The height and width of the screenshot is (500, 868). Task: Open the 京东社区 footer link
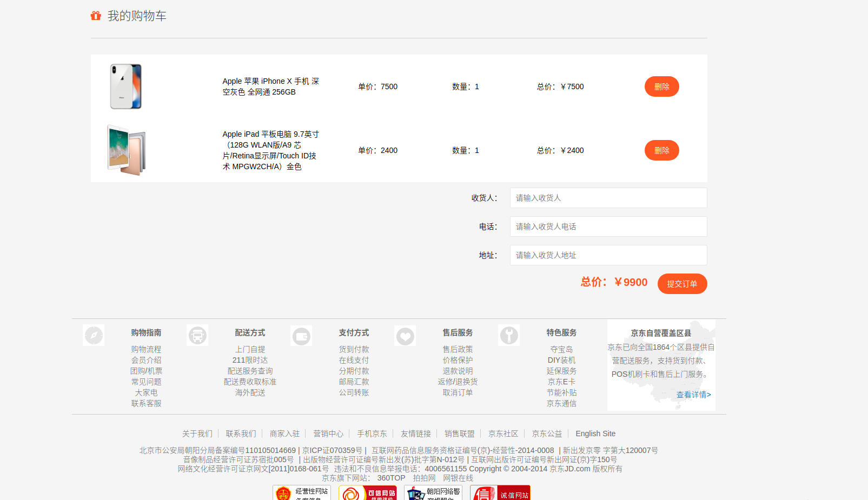[503, 434]
